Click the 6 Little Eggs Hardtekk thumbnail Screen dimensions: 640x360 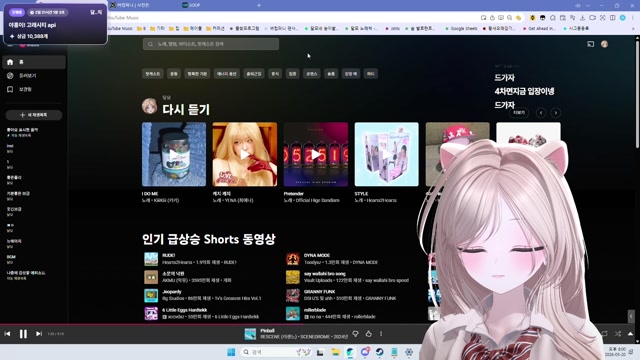151,313
